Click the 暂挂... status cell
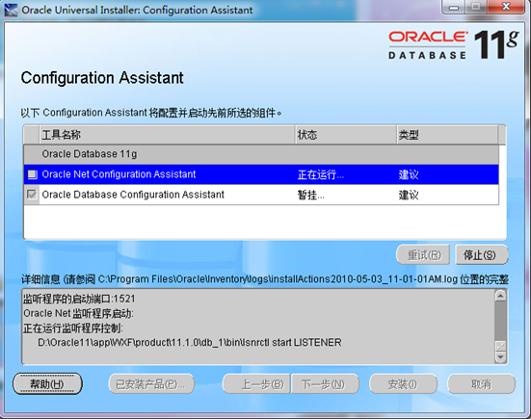 pos(346,195)
